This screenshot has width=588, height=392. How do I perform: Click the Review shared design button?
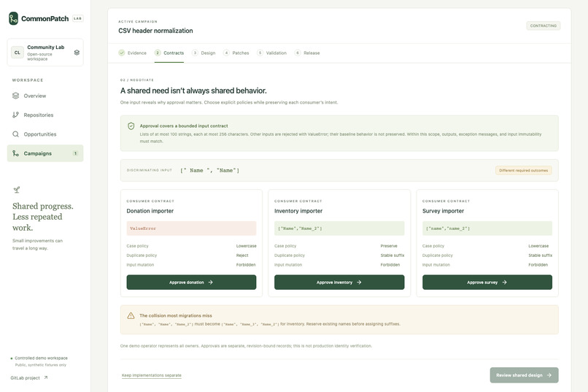pyautogui.click(x=524, y=375)
